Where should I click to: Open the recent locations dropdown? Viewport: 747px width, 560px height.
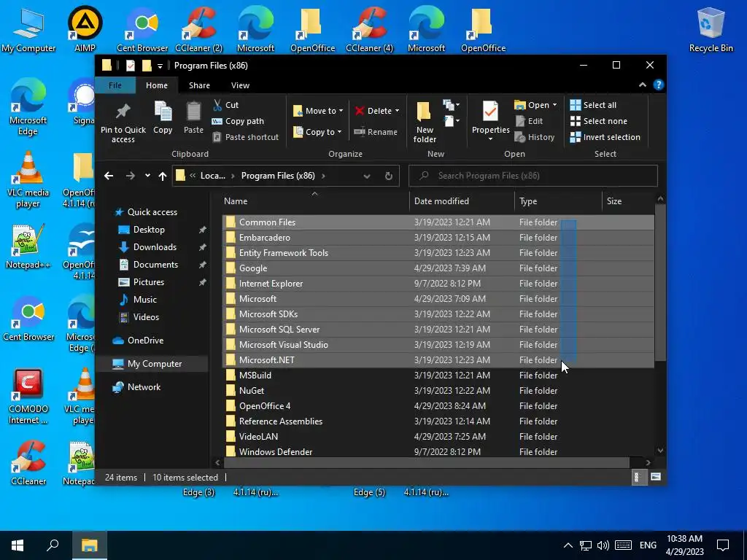[147, 176]
